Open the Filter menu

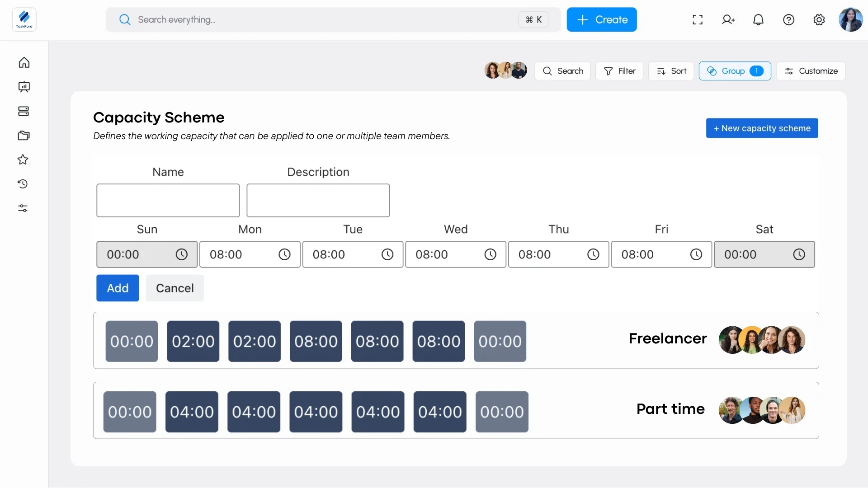pyautogui.click(x=619, y=71)
